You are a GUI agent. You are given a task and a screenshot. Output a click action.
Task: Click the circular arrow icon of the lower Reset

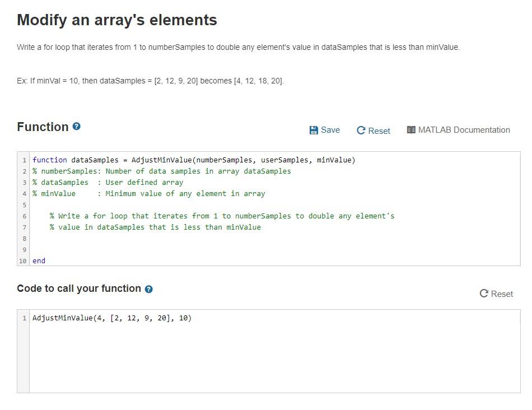click(484, 293)
